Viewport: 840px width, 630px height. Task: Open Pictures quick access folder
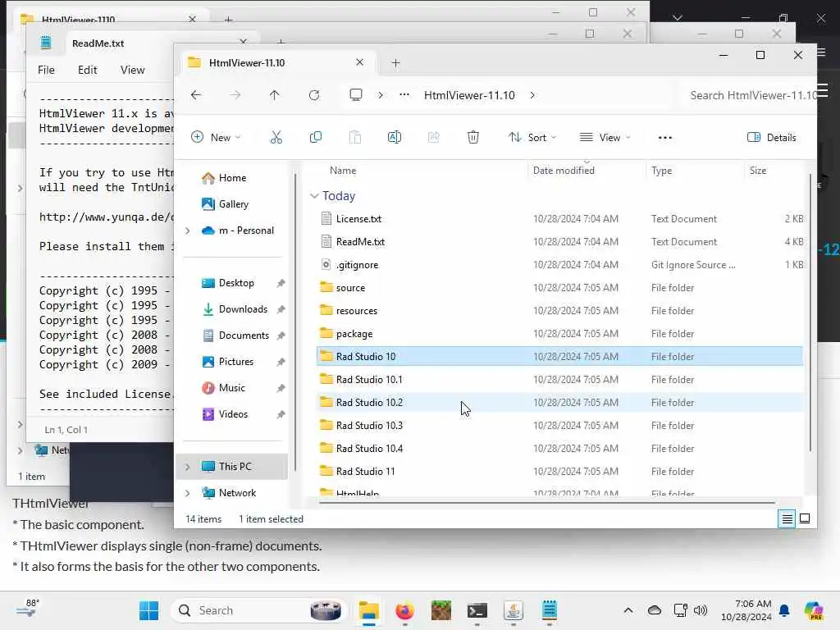[235, 362]
